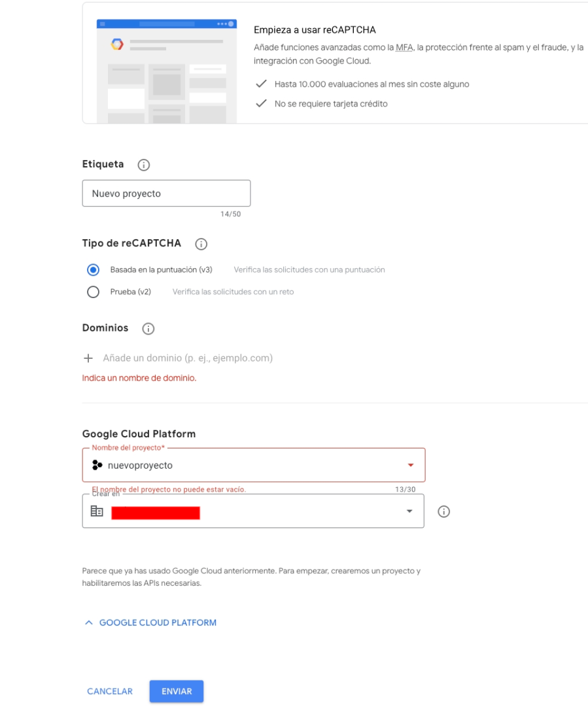Select the Basada en la puntuación (v3) option

[x=93, y=269]
